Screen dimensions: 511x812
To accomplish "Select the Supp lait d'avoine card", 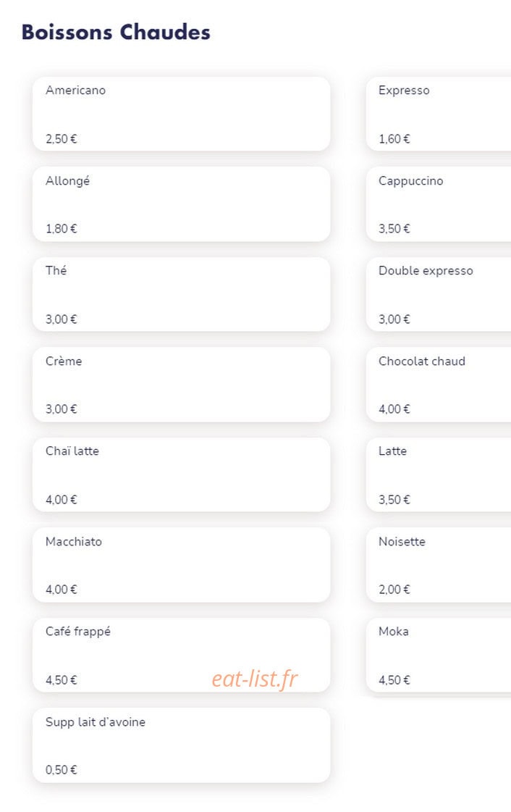I will (x=182, y=745).
